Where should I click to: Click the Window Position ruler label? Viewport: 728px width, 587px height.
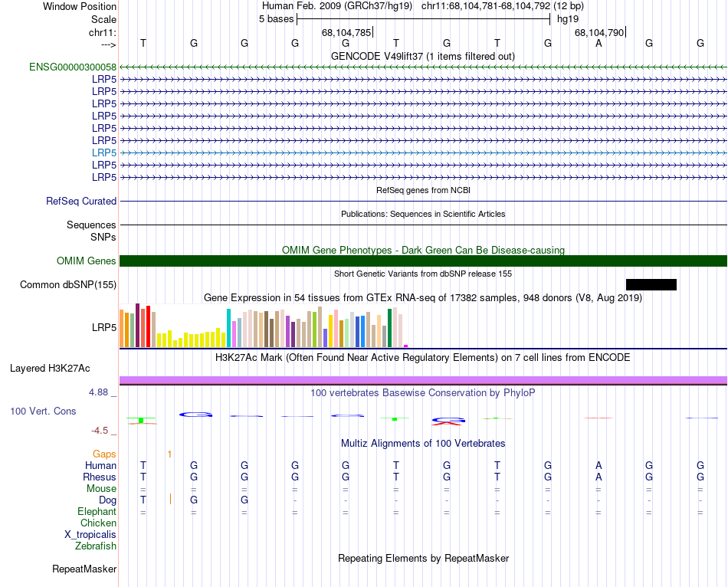point(80,6)
